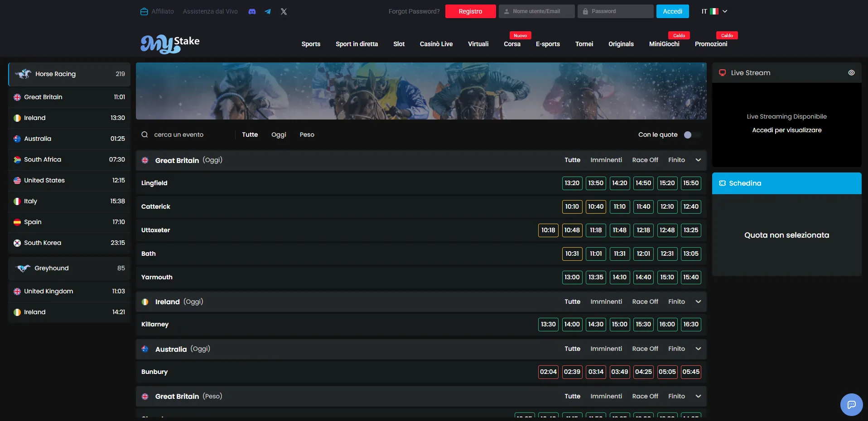Select Bunbury 02:04 race
This screenshot has width=868, height=421.
[548, 372]
